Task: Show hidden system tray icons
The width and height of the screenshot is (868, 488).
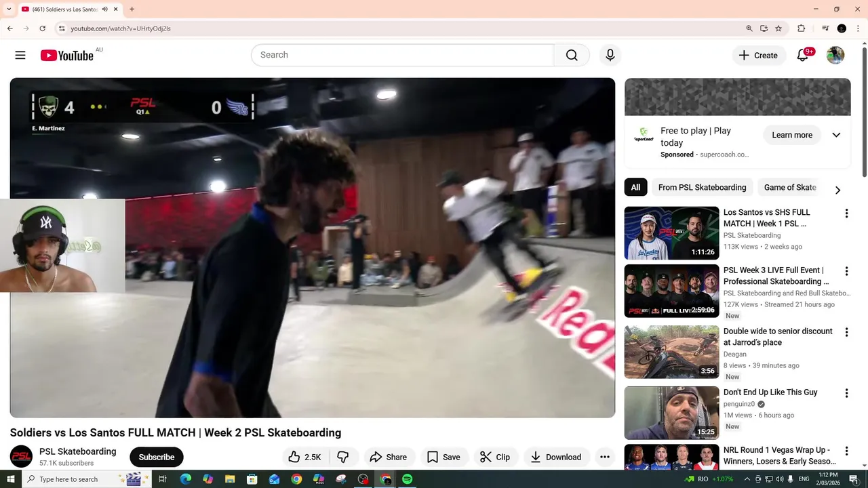Action: click(747, 479)
